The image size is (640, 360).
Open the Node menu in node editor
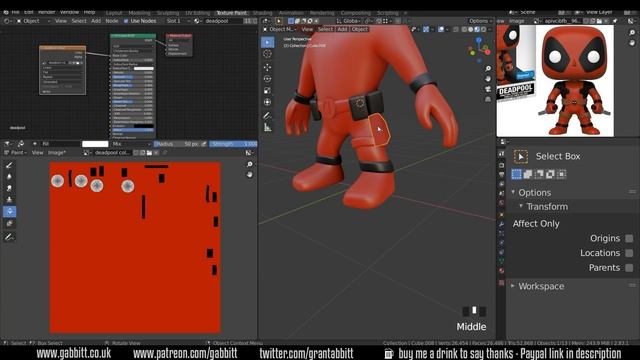[x=111, y=21]
